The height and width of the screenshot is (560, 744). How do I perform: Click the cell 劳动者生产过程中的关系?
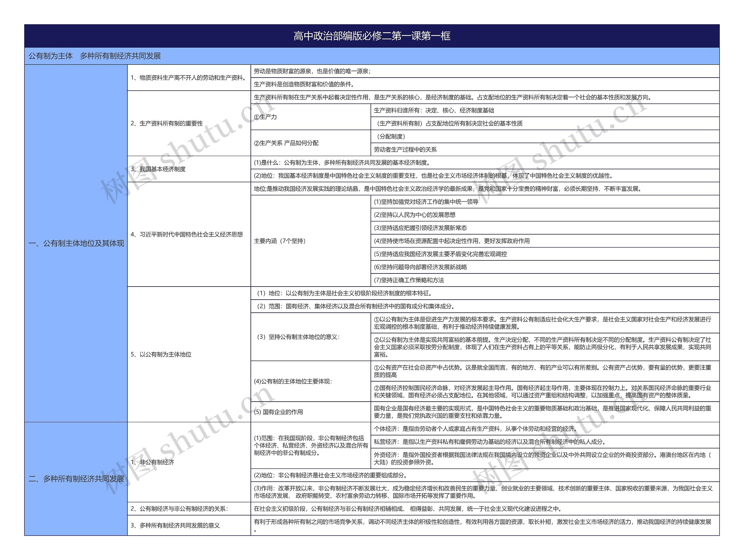(x=545, y=150)
